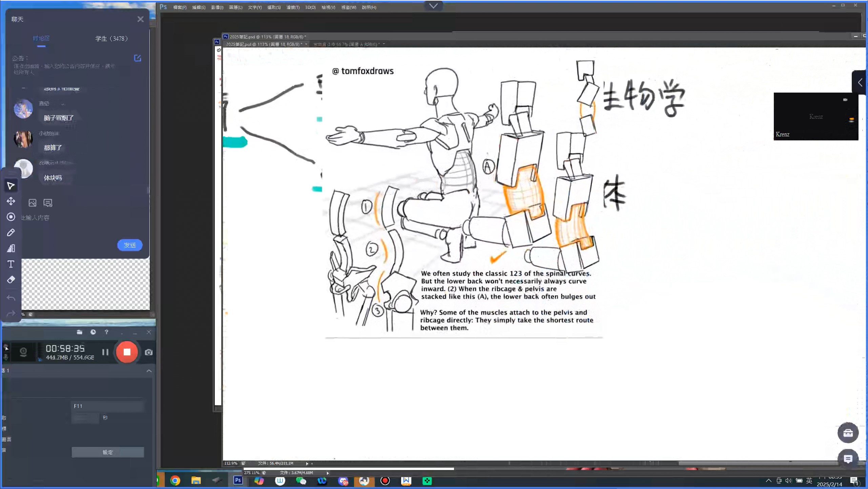
Task: Open File Explorer from the taskbar
Action: tap(196, 481)
